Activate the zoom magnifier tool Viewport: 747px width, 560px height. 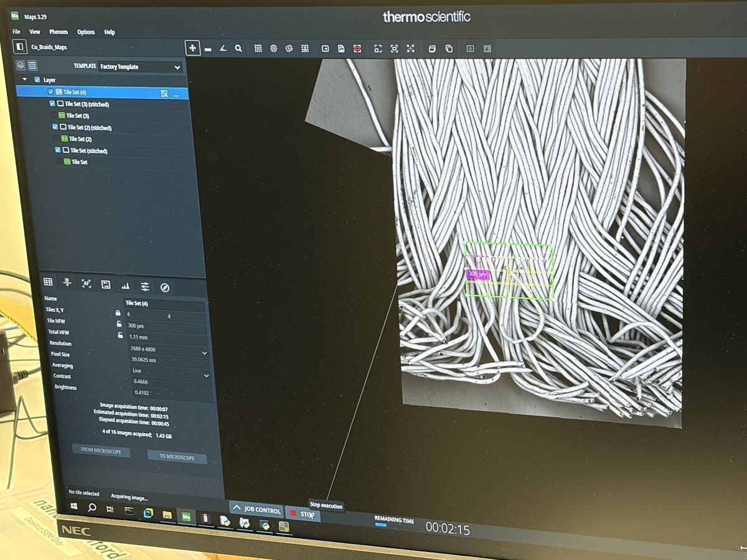coord(238,48)
